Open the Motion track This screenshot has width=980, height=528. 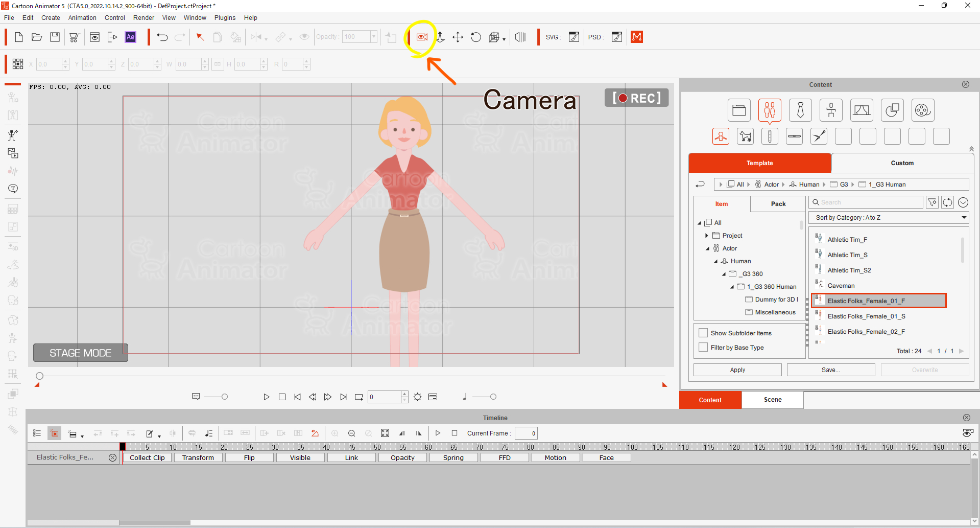tap(556, 457)
